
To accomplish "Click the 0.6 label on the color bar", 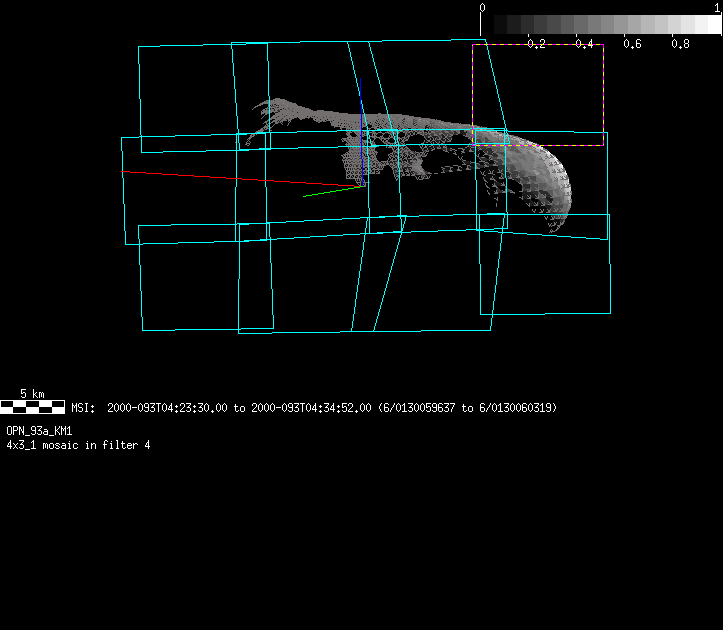I will pos(632,44).
